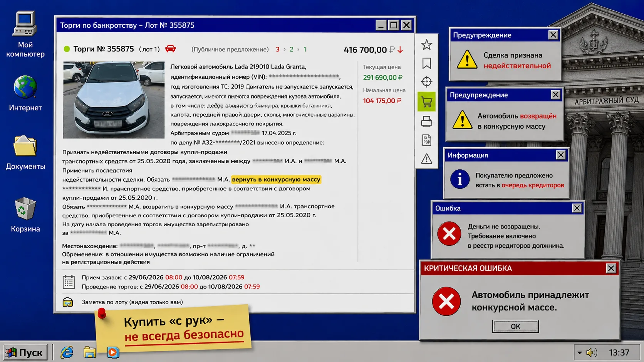Click red X icon in critical error dialog

(446, 301)
